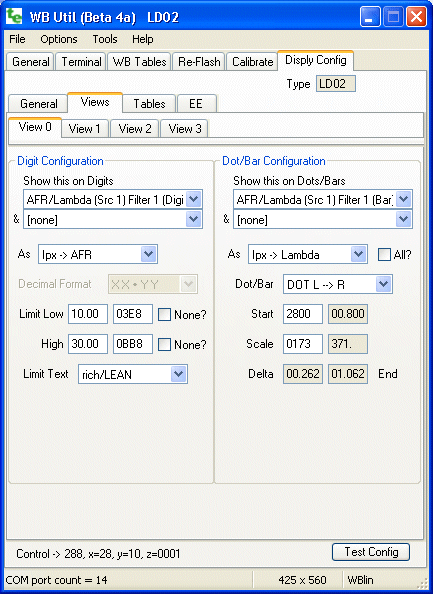Open the Options menu
The height and width of the screenshot is (594, 433).
(x=59, y=39)
